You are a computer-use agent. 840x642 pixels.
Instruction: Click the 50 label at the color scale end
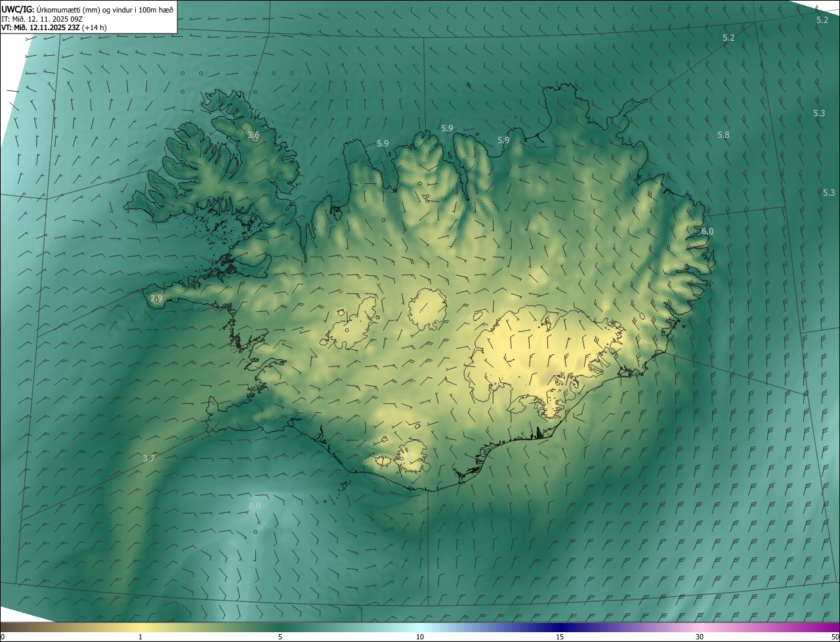[835, 637]
